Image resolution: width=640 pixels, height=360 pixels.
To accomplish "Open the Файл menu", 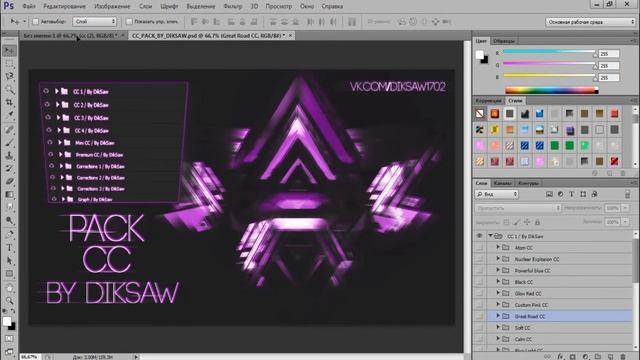I will [29, 6].
